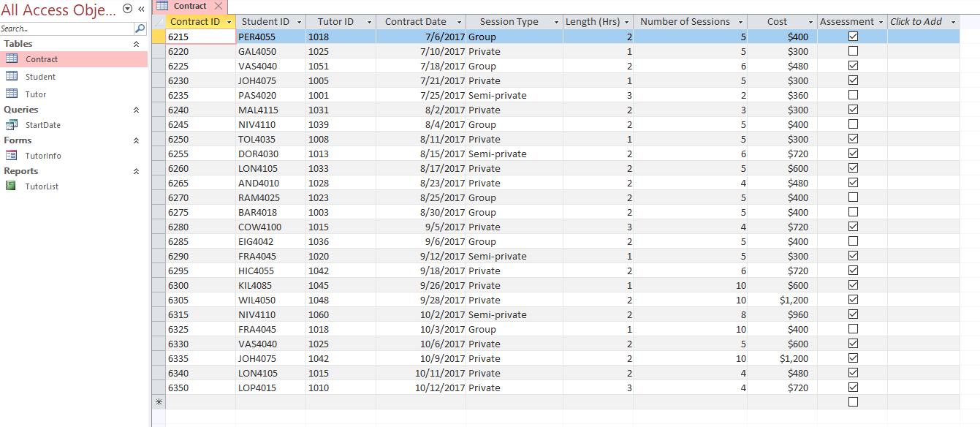Click Tutor ID cell 1060
This screenshot has height=427, width=980.
[340, 314]
